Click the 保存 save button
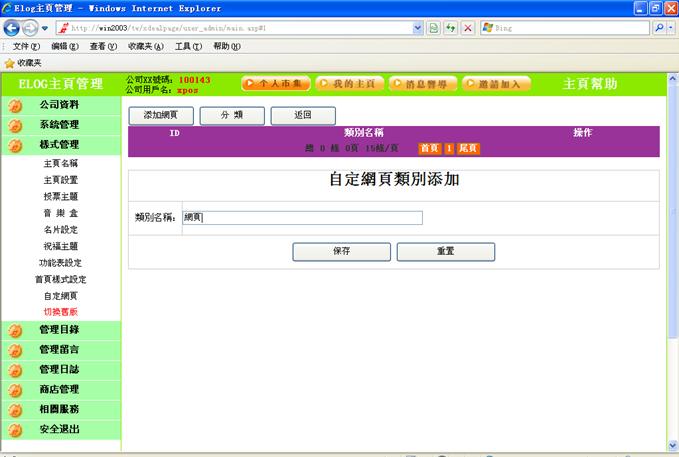 [341, 252]
